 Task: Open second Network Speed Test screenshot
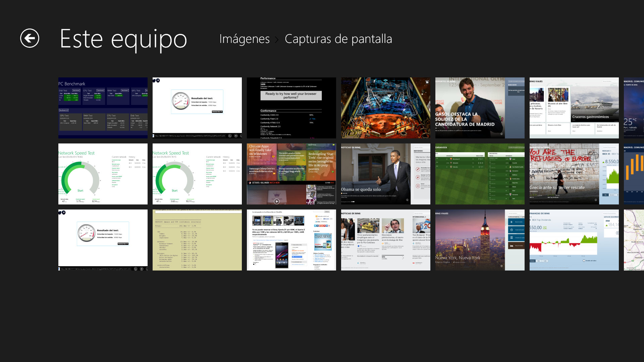(x=197, y=174)
